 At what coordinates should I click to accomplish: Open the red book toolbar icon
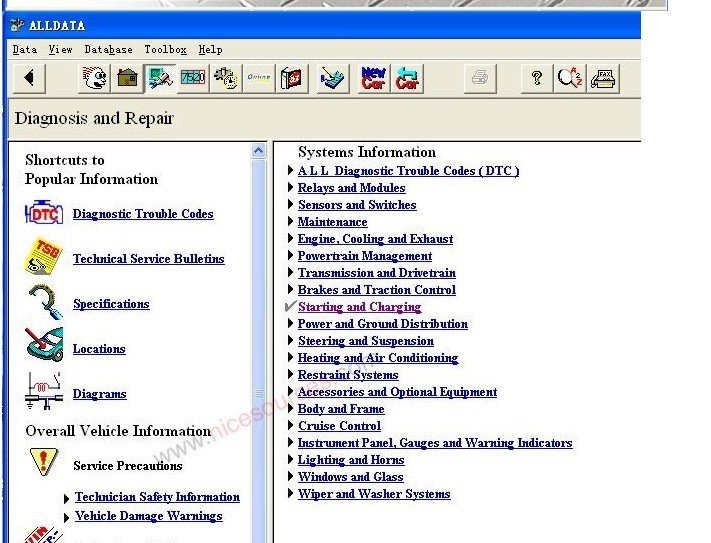[x=292, y=78]
